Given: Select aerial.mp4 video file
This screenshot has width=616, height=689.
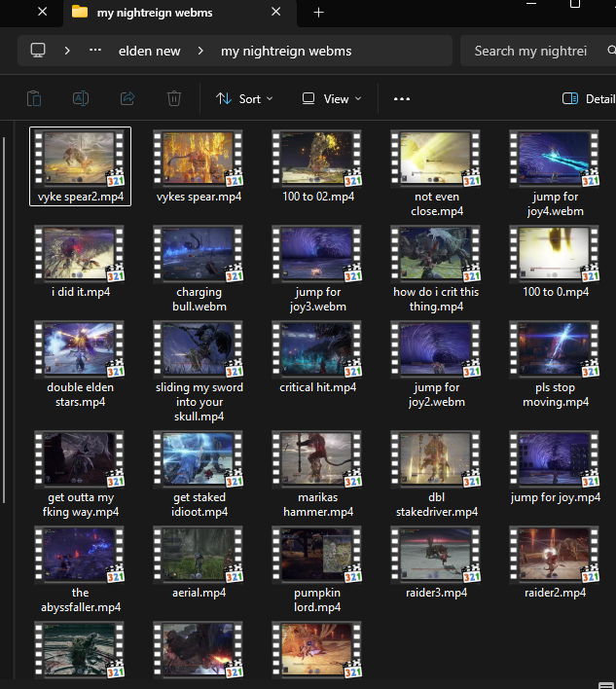Looking at the screenshot, I should (x=199, y=562).
